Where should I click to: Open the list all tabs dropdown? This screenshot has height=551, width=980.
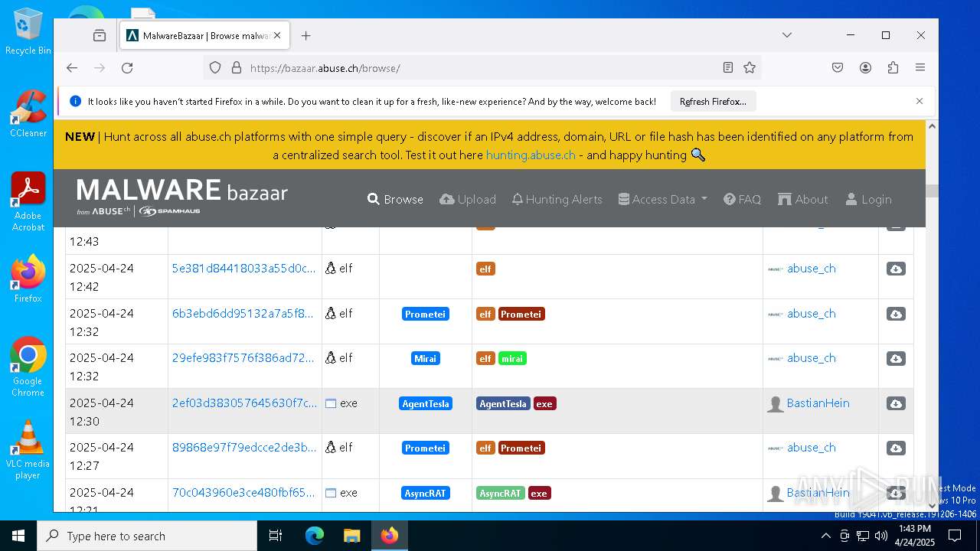pos(786,35)
